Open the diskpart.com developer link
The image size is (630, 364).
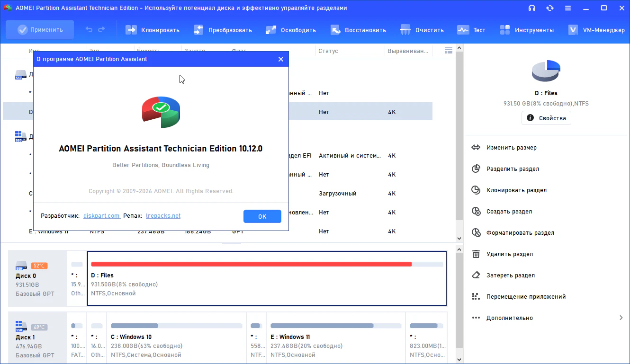point(101,216)
